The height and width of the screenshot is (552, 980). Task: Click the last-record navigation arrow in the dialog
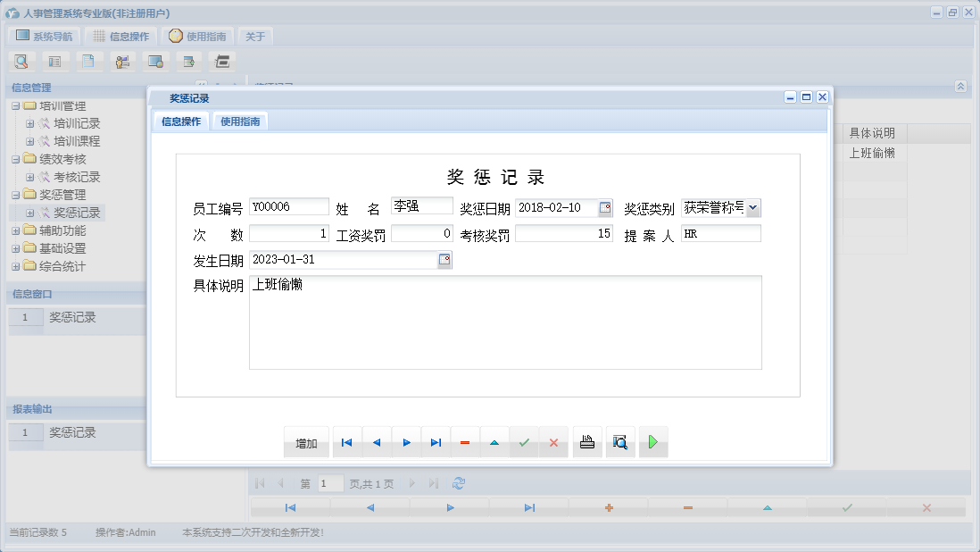coord(435,441)
